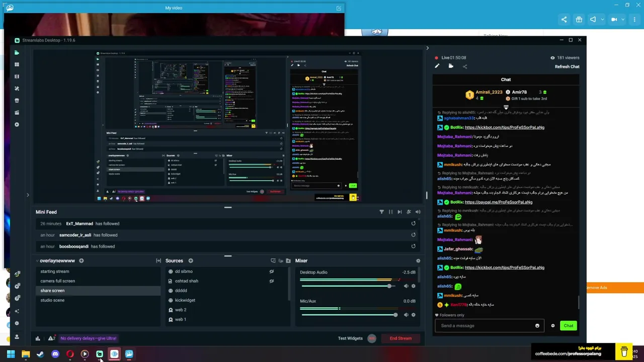Click End Stream button
The height and width of the screenshot is (362, 644).
pyautogui.click(x=400, y=338)
